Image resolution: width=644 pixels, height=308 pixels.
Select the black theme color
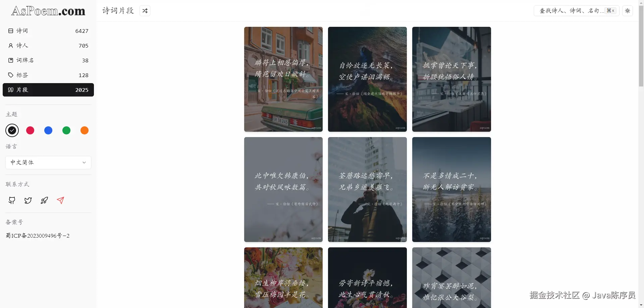click(x=12, y=130)
